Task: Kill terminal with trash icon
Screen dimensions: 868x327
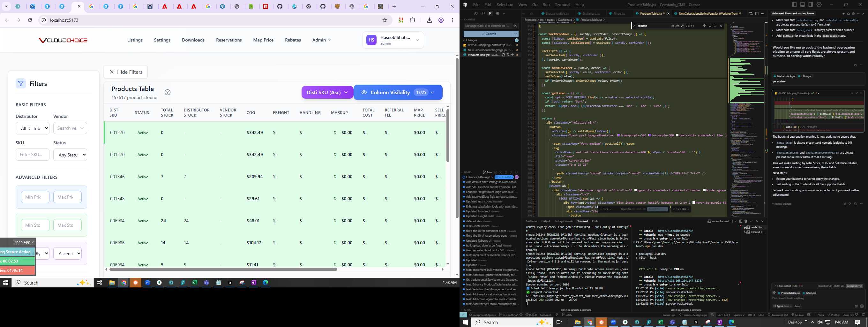Action: coord(746,222)
